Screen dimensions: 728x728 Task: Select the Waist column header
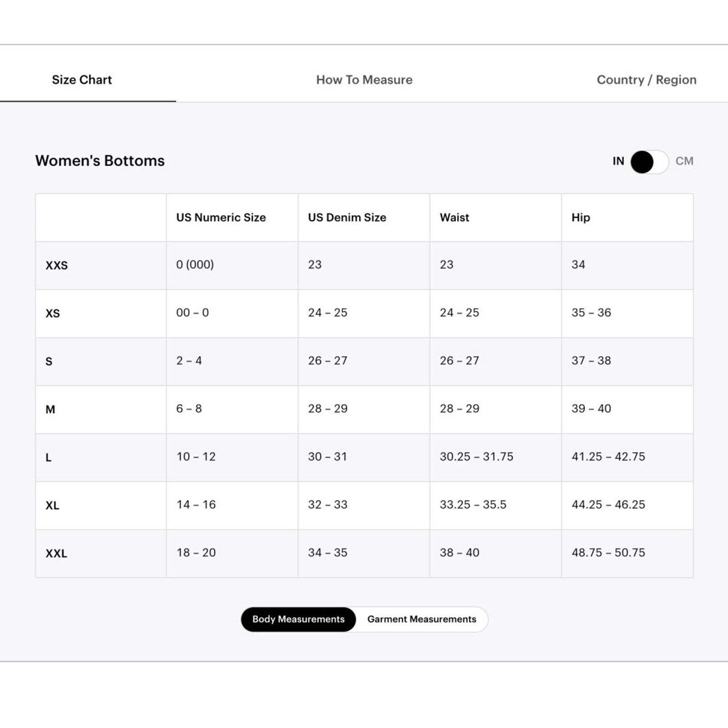point(454,217)
